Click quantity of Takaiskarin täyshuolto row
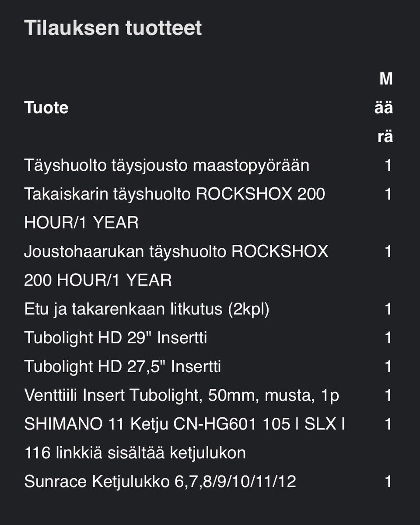 point(388,194)
